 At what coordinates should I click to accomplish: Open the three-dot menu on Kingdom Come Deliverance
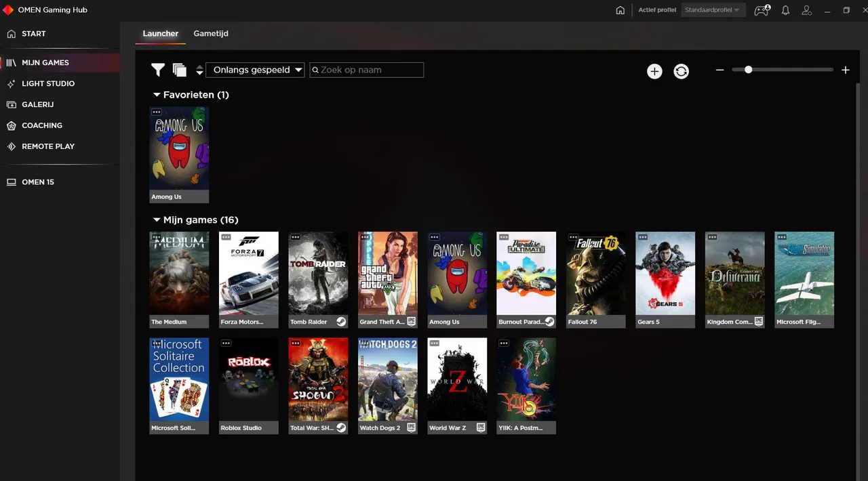point(712,237)
